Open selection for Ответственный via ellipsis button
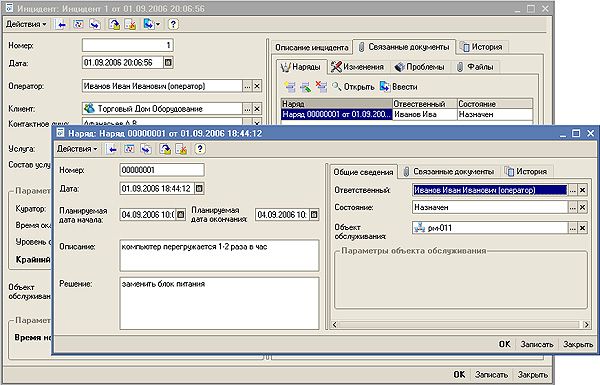 (x=572, y=190)
